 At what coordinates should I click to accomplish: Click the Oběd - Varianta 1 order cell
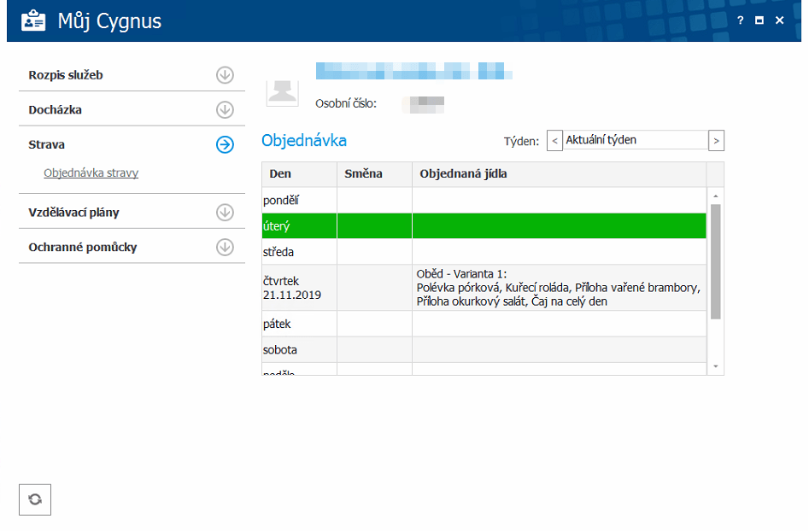click(x=560, y=288)
